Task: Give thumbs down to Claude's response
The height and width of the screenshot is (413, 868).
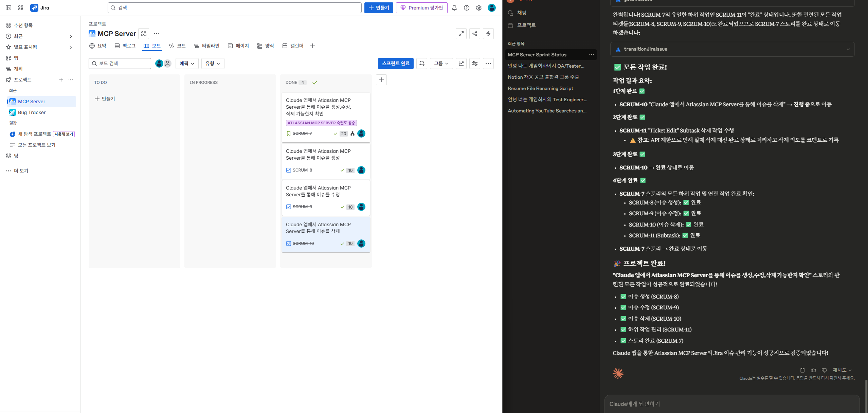Action: tap(824, 370)
